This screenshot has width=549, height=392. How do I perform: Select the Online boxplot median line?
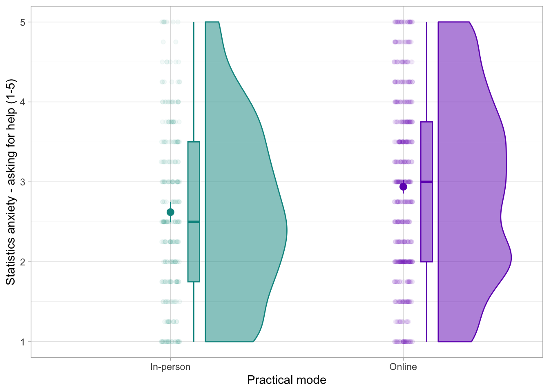pos(426,182)
